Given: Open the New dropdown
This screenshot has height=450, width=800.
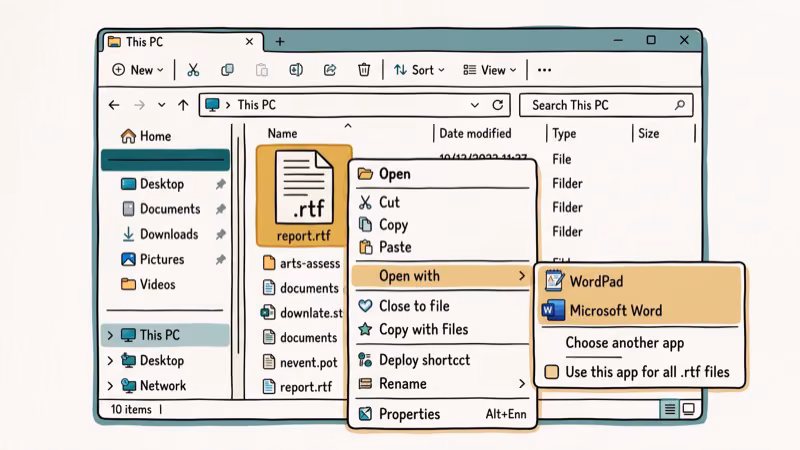Looking at the screenshot, I should click(138, 70).
